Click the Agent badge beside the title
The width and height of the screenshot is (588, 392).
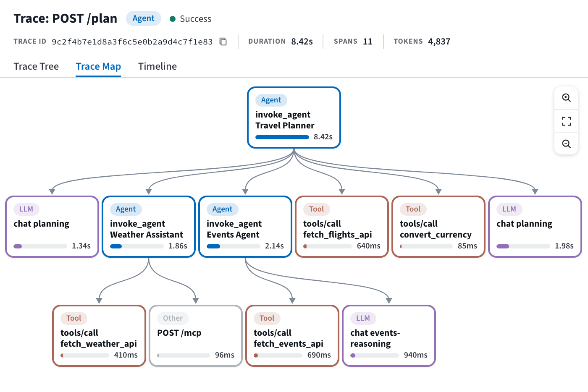143,18
